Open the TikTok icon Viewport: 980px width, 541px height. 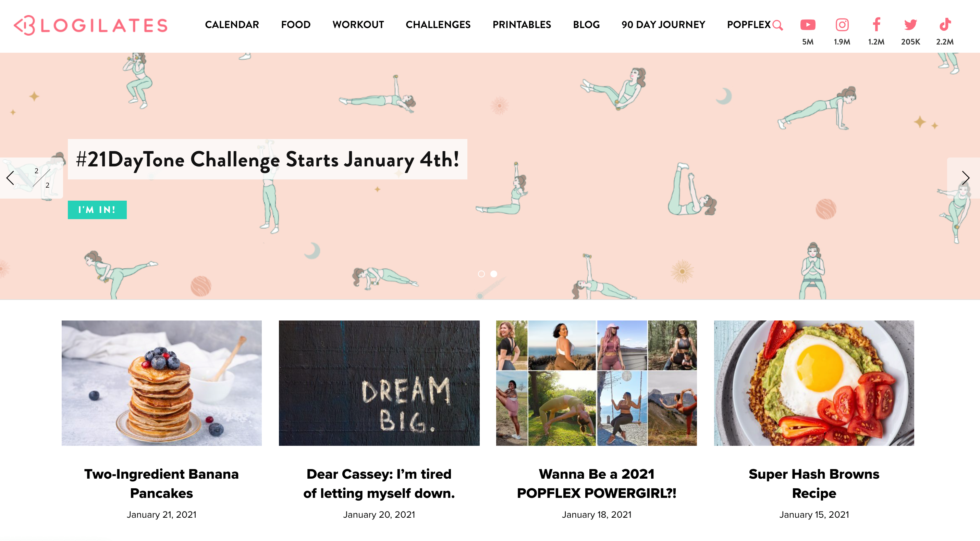point(945,24)
